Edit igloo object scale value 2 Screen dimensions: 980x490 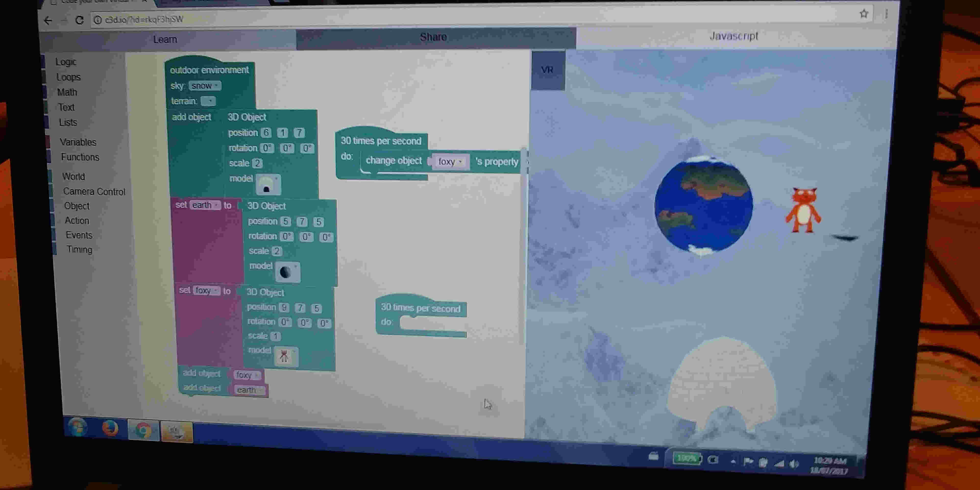coord(257,163)
